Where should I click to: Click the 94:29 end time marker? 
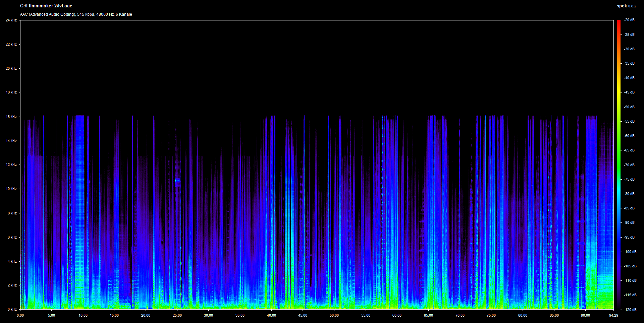[x=613, y=315]
